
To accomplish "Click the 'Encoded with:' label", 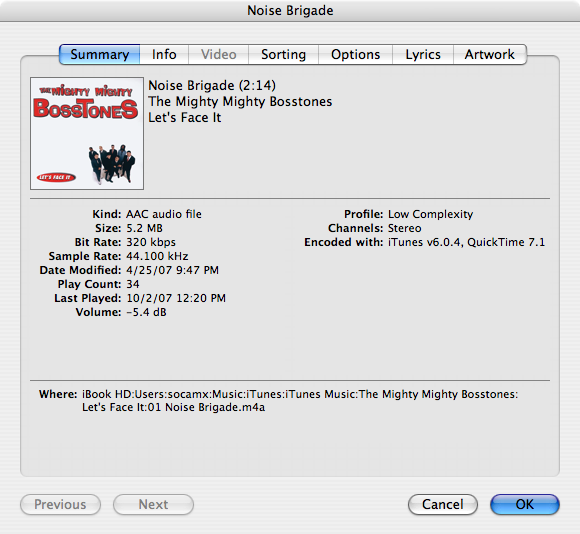I will pyautogui.click(x=344, y=242).
